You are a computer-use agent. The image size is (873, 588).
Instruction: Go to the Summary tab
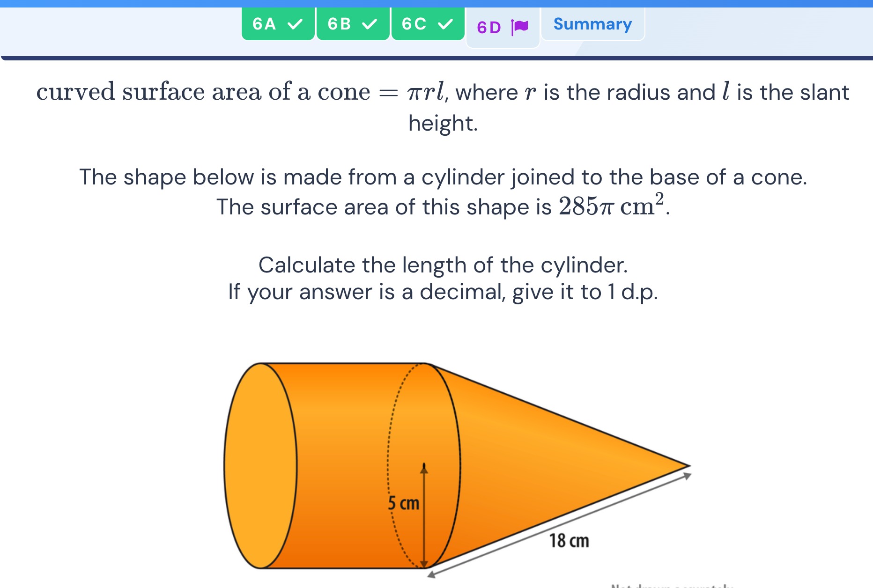coord(593,24)
